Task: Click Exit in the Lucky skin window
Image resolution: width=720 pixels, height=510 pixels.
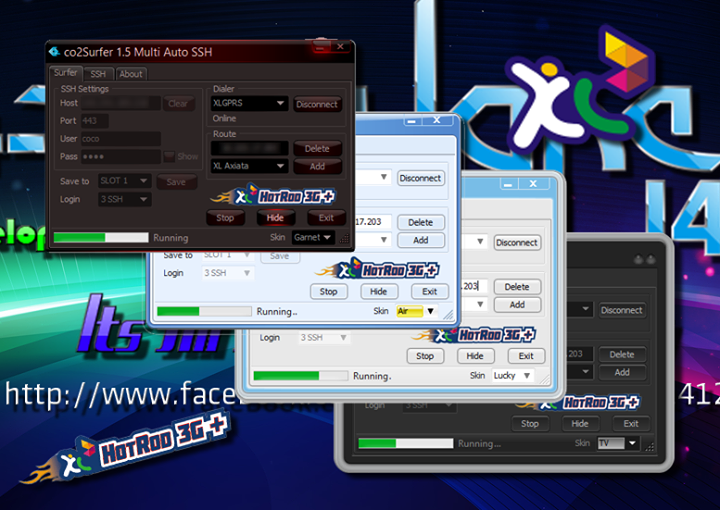Action: 526,356
